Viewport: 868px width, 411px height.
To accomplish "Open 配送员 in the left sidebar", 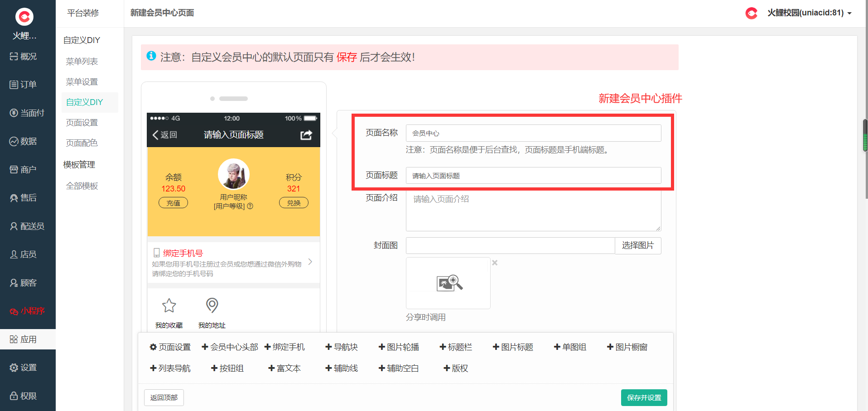I will coord(27,226).
